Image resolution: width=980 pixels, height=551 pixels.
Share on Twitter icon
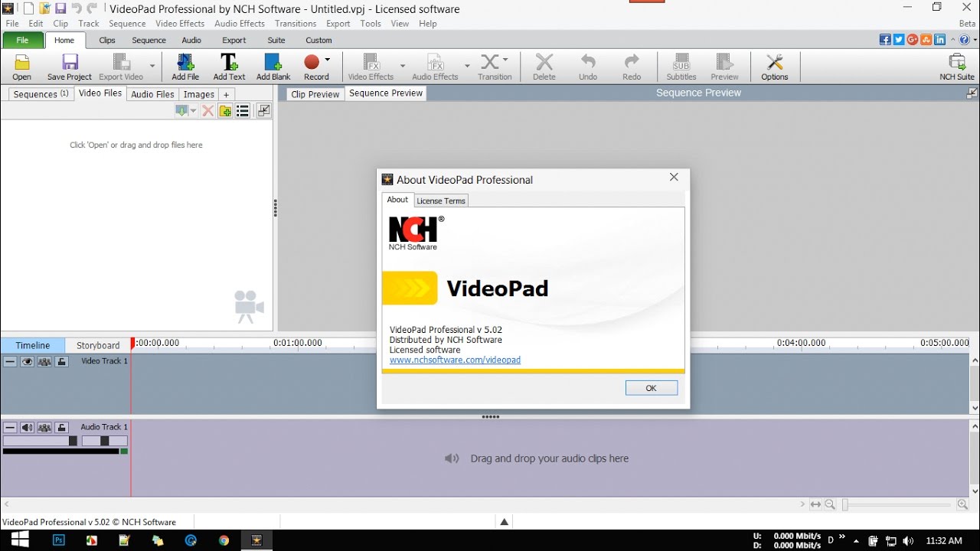899,40
